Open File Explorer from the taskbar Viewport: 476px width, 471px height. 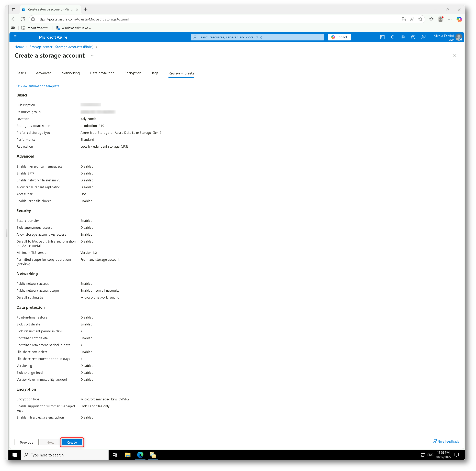[x=128, y=455]
